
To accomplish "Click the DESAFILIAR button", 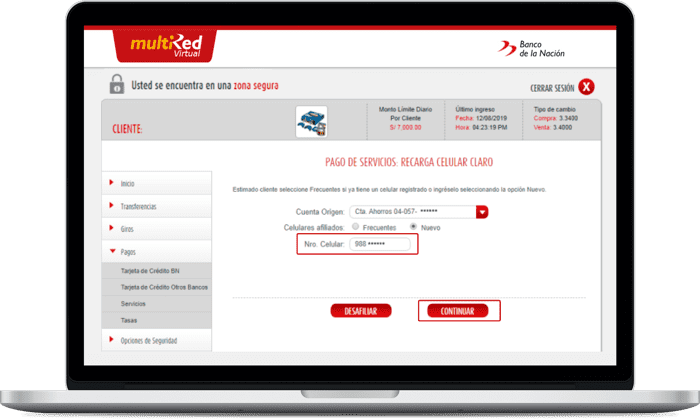I will [x=361, y=311].
